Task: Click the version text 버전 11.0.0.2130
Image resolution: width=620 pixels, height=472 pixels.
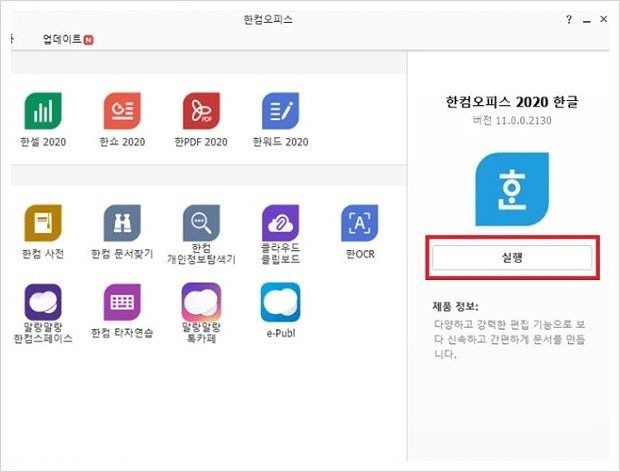Action: pyautogui.click(x=512, y=120)
